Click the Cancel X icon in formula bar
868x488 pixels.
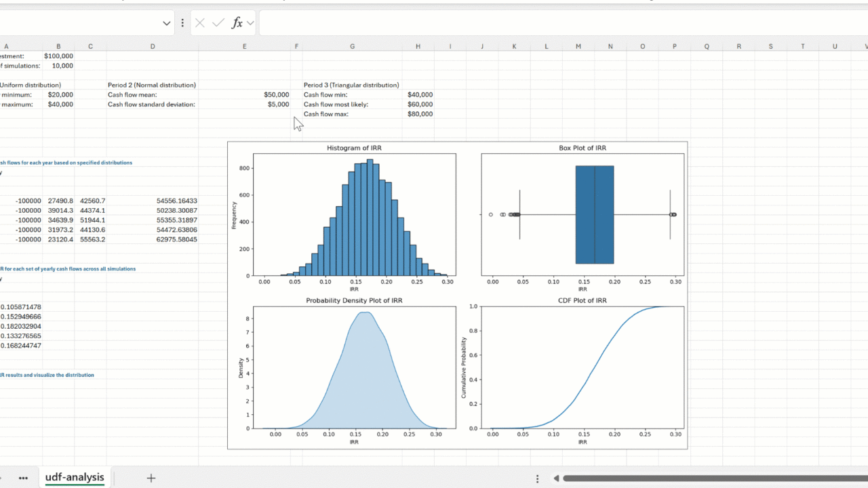click(x=199, y=23)
